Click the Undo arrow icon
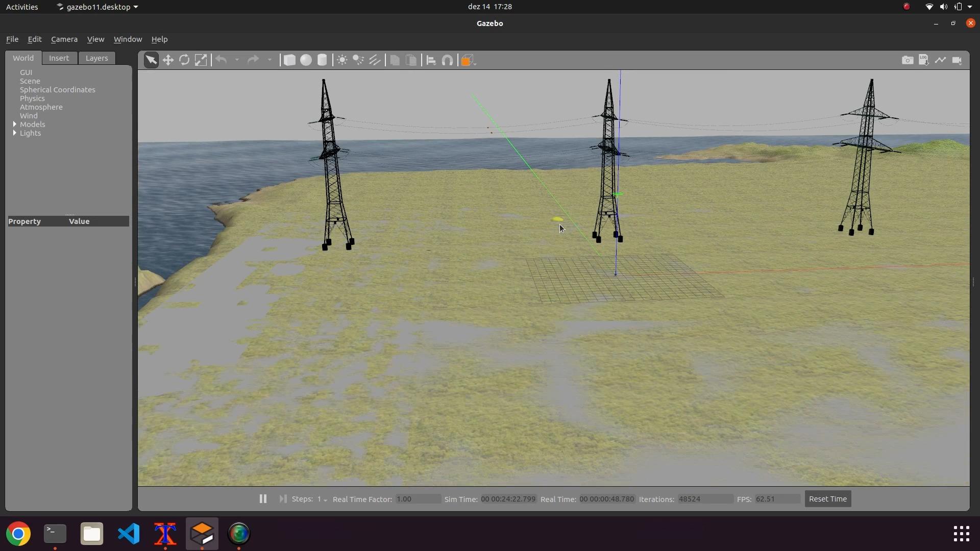This screenshot has height=551, width=980. (x=221, y=60)
